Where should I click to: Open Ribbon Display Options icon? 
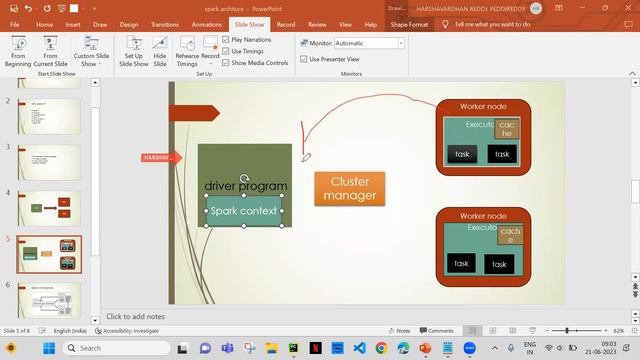coord(559,8)
